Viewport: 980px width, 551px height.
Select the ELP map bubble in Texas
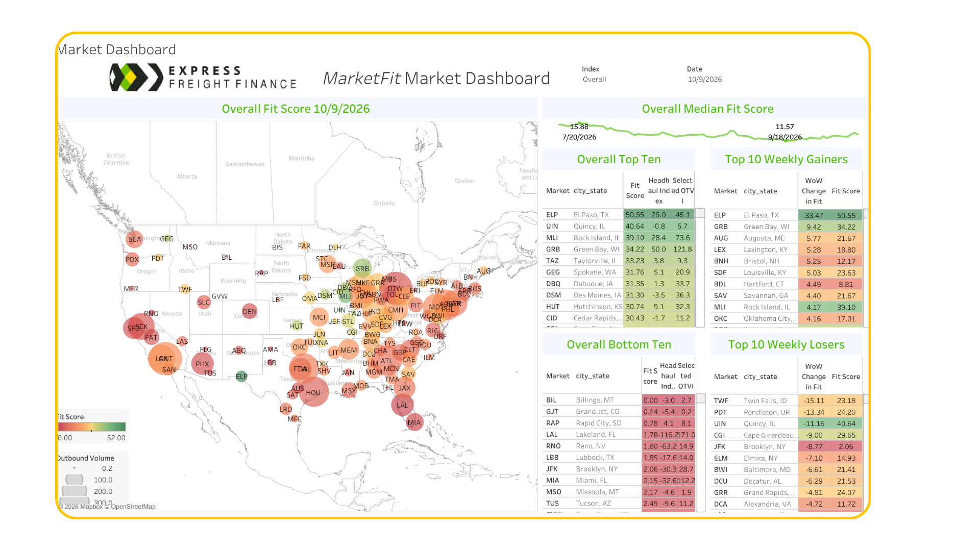pos(241,377)
